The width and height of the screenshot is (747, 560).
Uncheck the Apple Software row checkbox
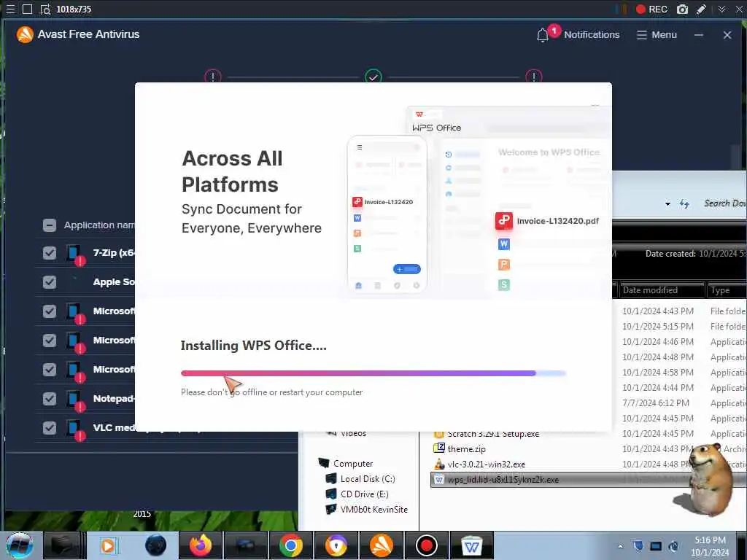(x=50, y=282)
